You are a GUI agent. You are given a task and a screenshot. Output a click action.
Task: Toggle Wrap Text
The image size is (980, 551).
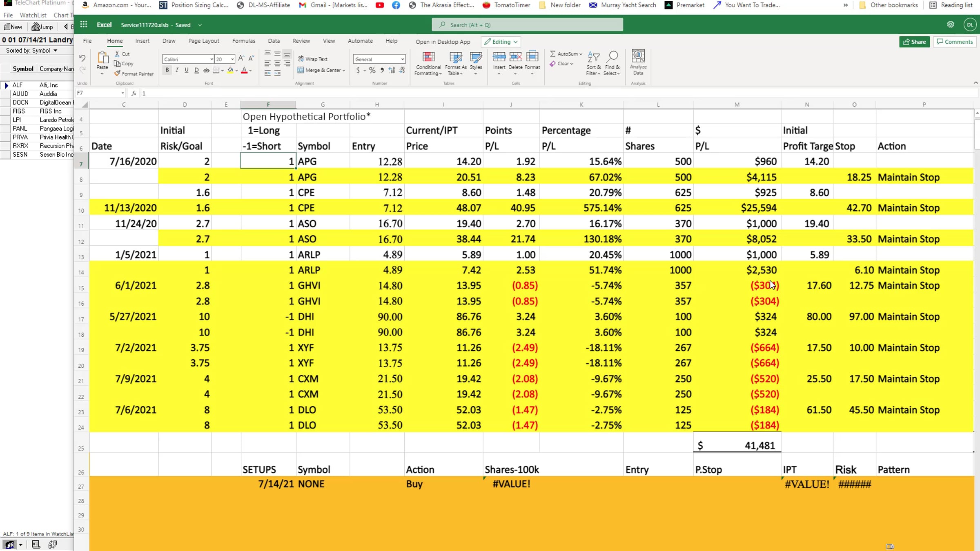pyautogui.click(x=313, y=59)
